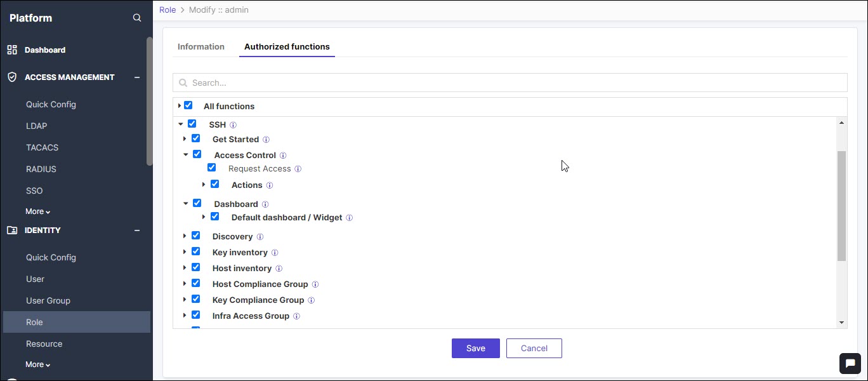The width and height of the screenshot is (868, 381).
Task: Click info icon next to Host inventory
Action: pos(279,269)
